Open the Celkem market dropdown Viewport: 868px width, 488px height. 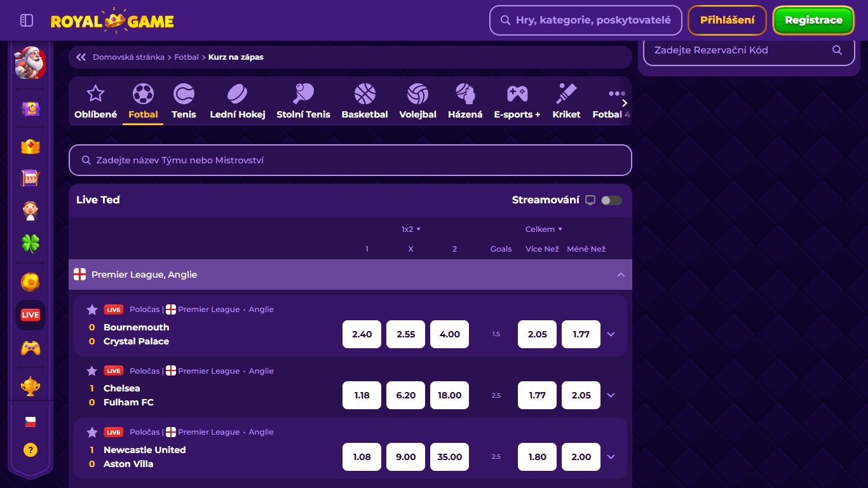[544, 229]
